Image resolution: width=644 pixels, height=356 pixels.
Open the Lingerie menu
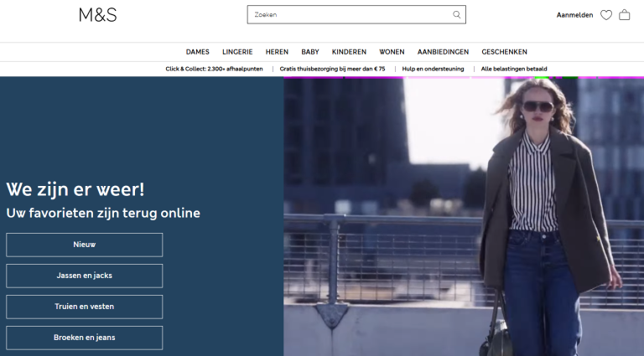point(237,52)
